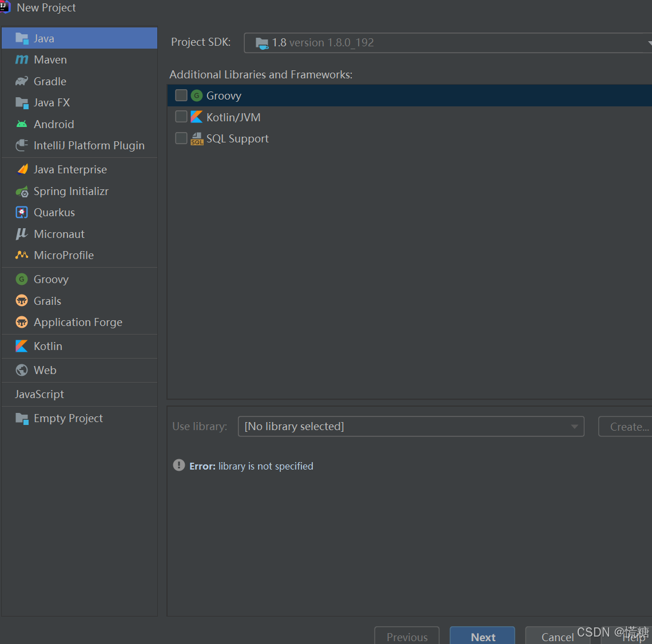Pick the Spring Initializr icon
The image size is (652, 644).
22,191
